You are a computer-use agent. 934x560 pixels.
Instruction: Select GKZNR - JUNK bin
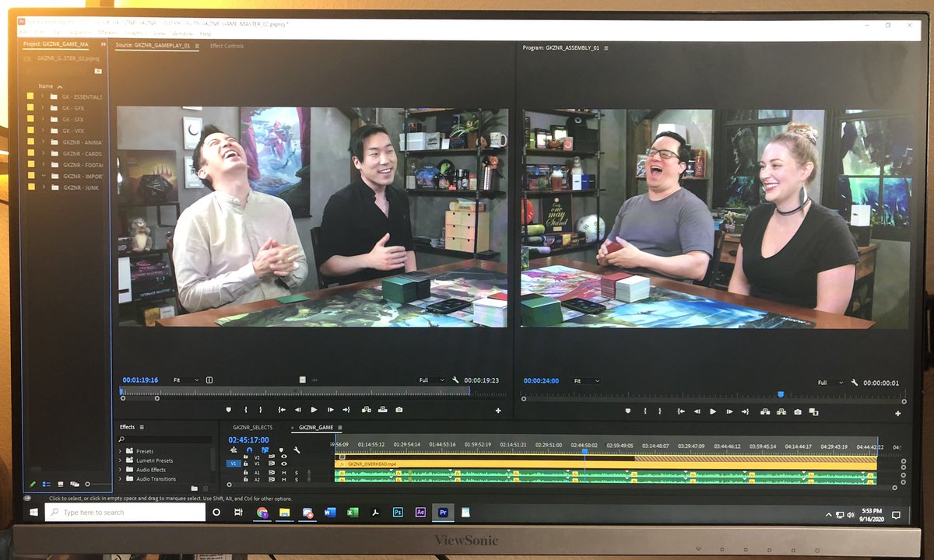81,187
